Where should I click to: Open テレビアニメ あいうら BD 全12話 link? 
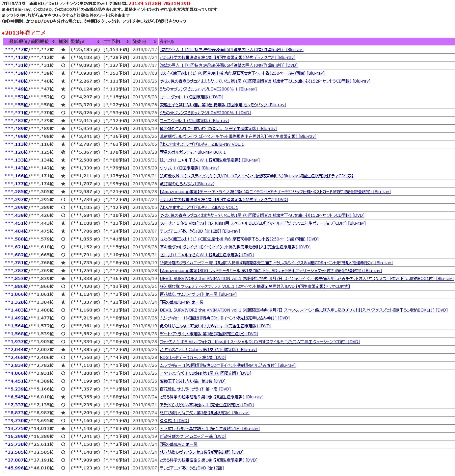[200, 231]
